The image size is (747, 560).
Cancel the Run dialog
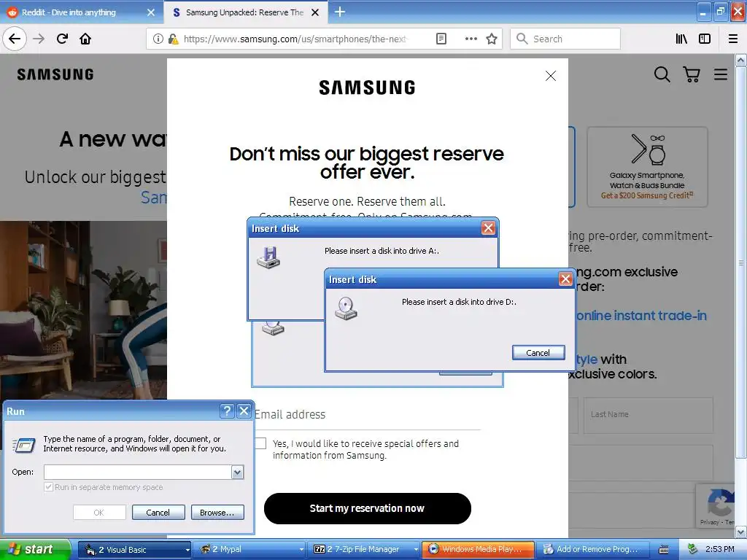coord(158,513)
